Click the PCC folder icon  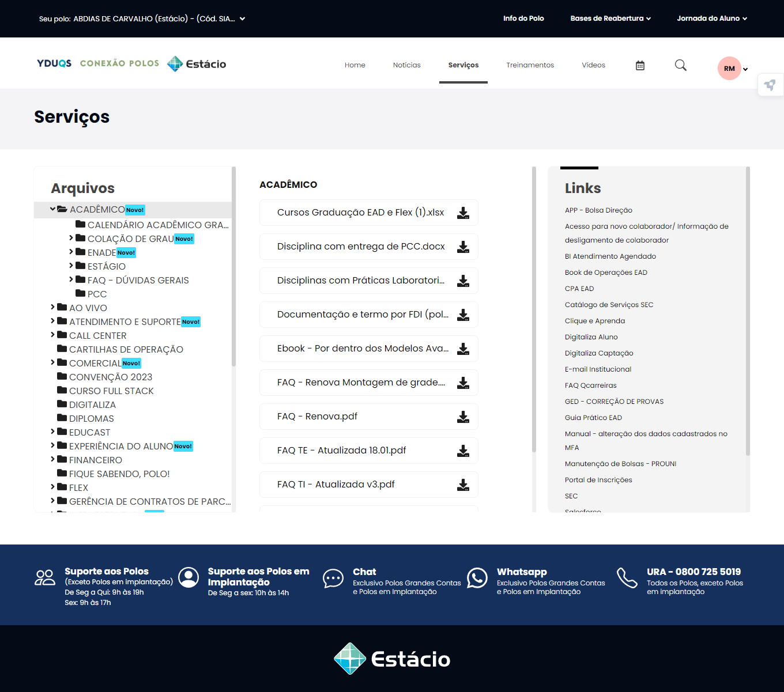81,293
